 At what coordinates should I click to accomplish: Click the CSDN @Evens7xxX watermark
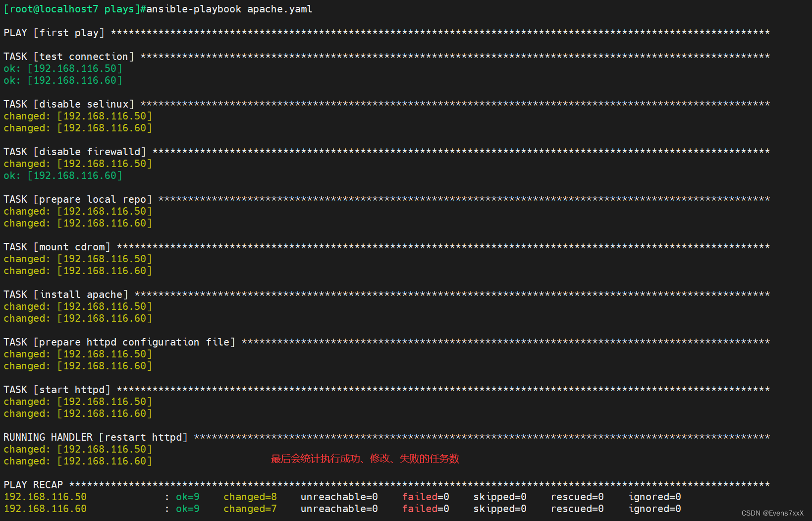click(x=772, y=513)
